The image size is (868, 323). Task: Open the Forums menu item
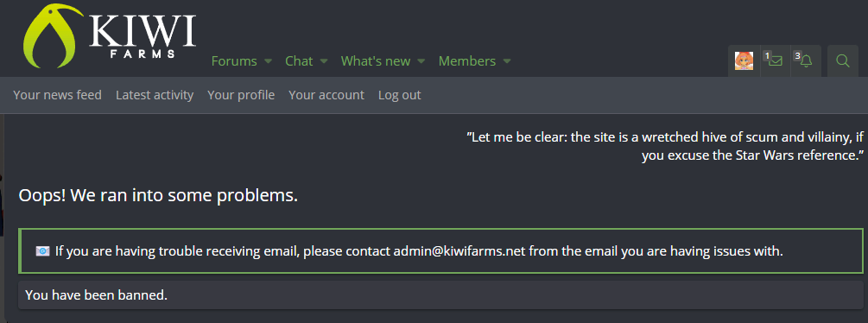click(x=234, y=61)
